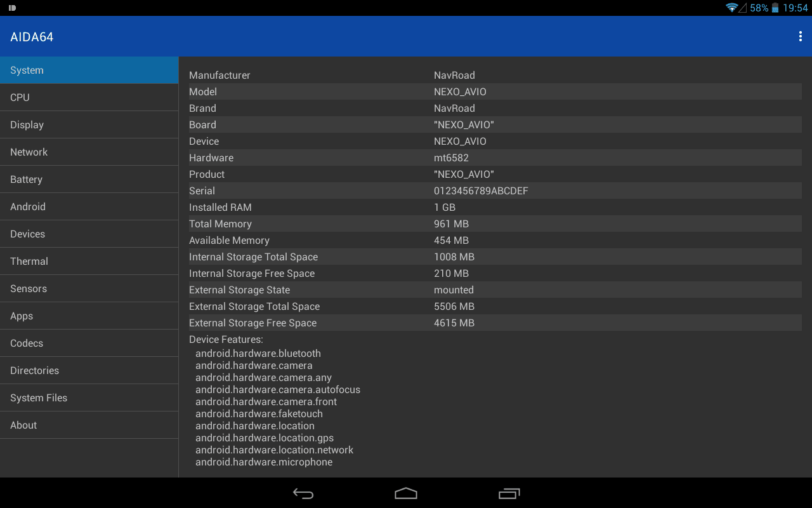Open the About page
The width and height of the screenshot is (812, 508).
tap(89, 425)
